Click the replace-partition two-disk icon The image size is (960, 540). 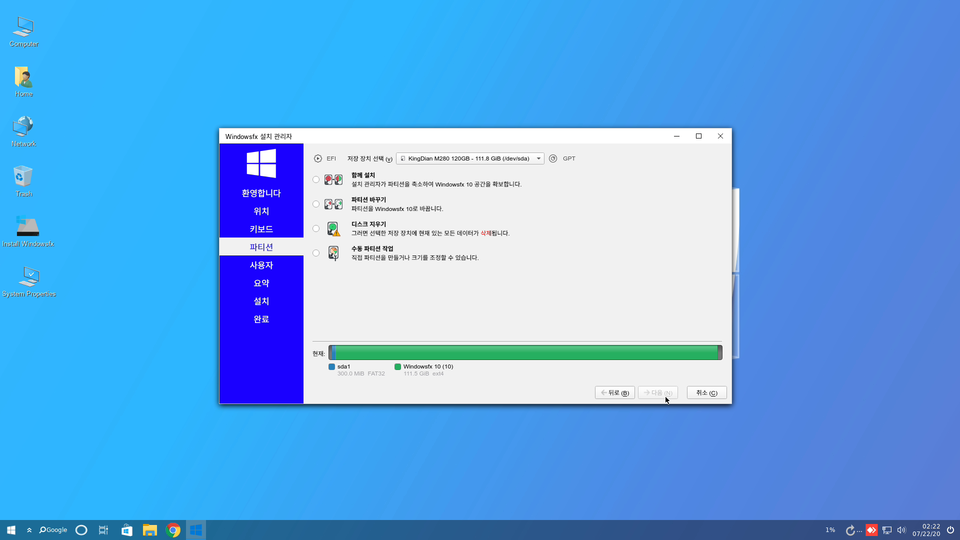(334, 204)
